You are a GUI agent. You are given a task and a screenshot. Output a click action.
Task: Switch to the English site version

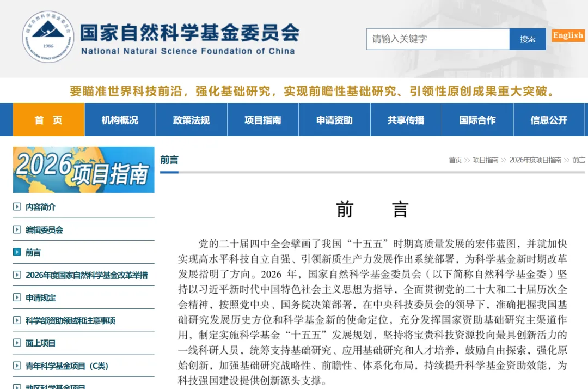point(568,35)
